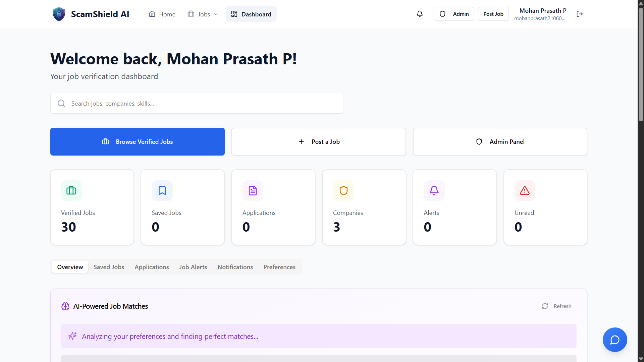
Task: Click Browse Verified Jobs button
Action: click(x=138, y=141)
